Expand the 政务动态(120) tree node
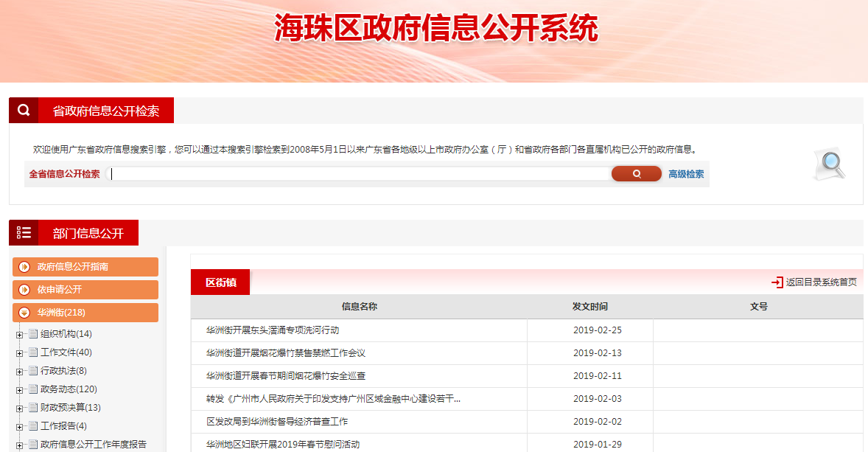Screen dimensions: 868x452 (19, 390)
